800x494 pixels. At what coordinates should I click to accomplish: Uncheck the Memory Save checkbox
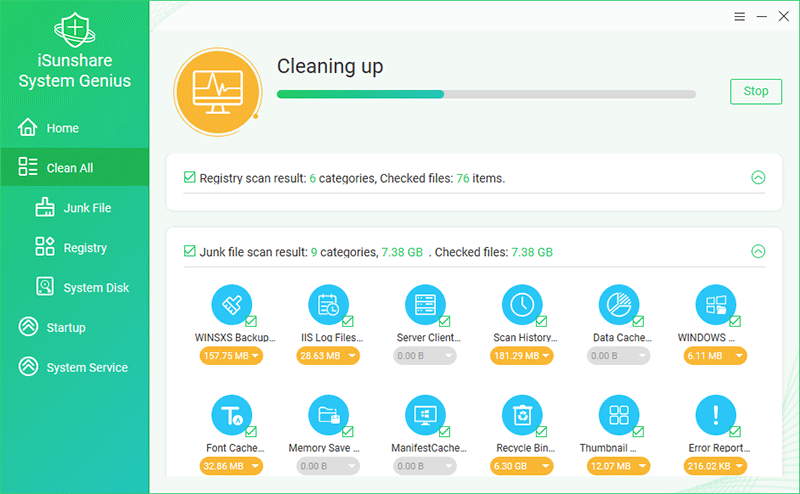(348, 432)
